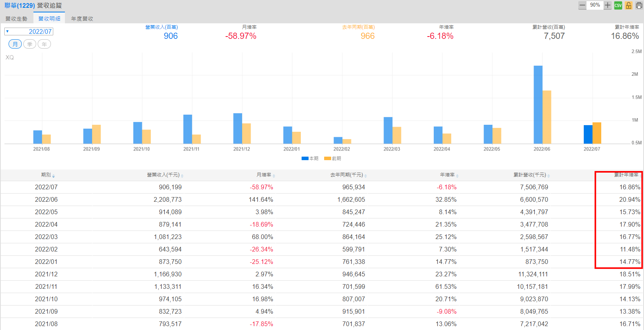Image resolution: width=644 pixels, height=330 pixels.
Task: Click the blue 2021/12 bar in chart
Action: click(x=237, y=129)
